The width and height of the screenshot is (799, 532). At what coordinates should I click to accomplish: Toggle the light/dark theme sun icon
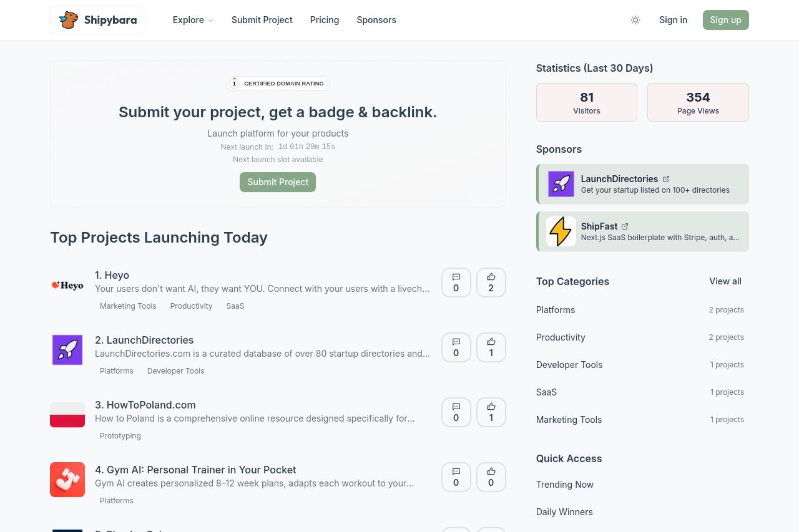[635, 20]
